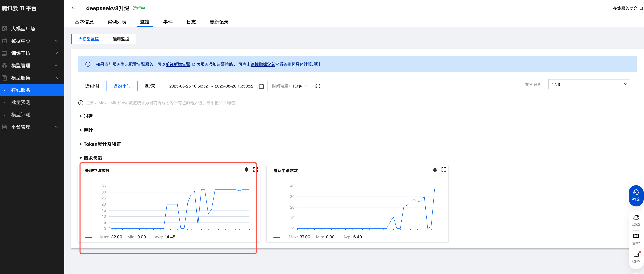Viewport: 644px width, 274px height.
Task: Switch to 通用监控 monitoring mode
Action: (x=121, y=39)
